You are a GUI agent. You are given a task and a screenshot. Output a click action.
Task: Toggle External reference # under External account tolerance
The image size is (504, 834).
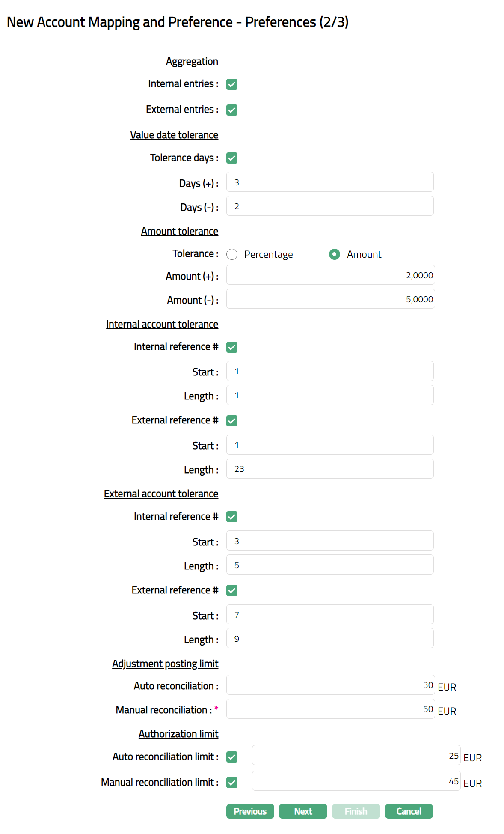click(x=232, y=590)
